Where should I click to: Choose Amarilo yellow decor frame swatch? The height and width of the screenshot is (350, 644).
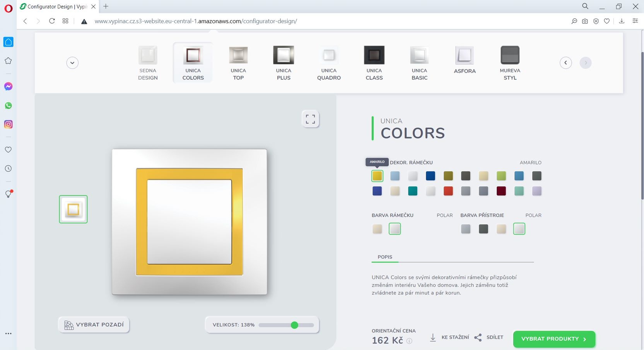pos(377,176)
